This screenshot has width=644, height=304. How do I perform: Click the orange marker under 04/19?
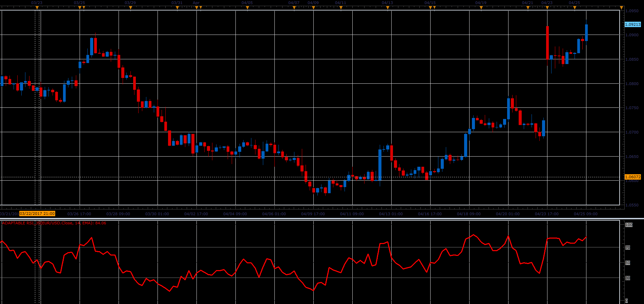(x=481, y=8)
